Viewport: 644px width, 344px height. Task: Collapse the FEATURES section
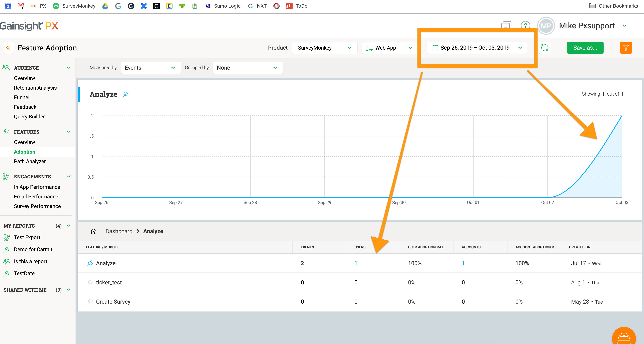(68, 131)
